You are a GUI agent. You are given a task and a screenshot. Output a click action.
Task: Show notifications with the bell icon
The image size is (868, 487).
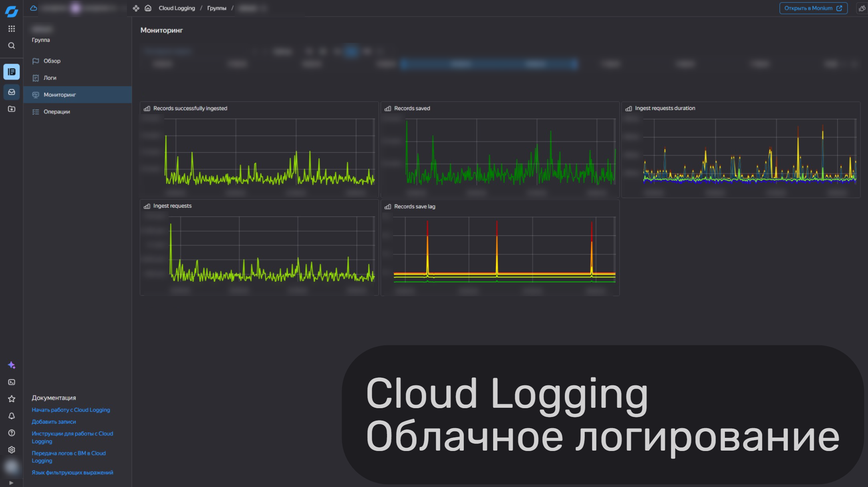click(x=12, y=416)
